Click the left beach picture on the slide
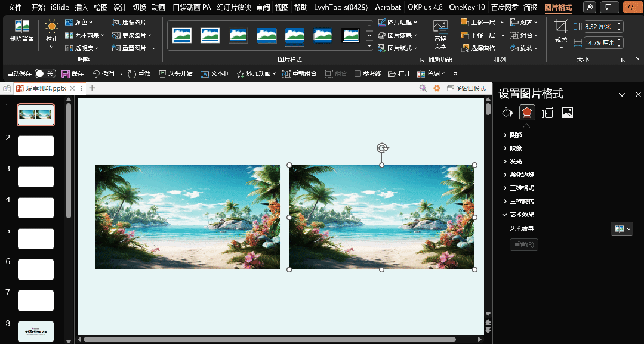This screenshot has height=344, width=644. (187, 217)
